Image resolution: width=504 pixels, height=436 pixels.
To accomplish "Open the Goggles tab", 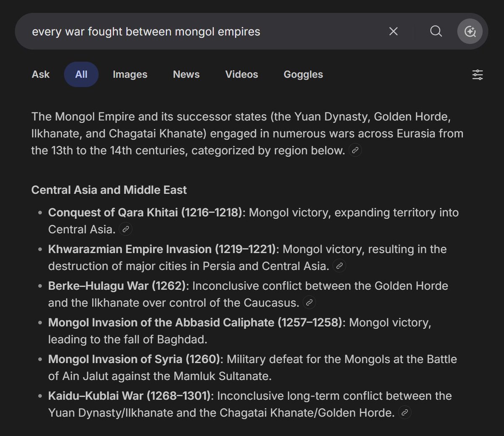I will [x=303, y=74].
